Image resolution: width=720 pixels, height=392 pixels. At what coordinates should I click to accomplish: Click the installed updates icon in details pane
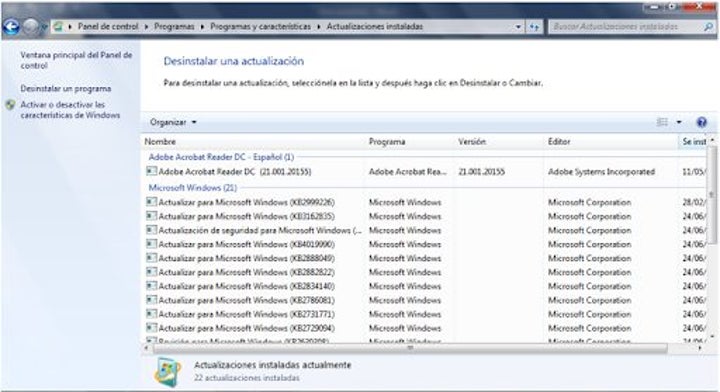tap(168, 372)
